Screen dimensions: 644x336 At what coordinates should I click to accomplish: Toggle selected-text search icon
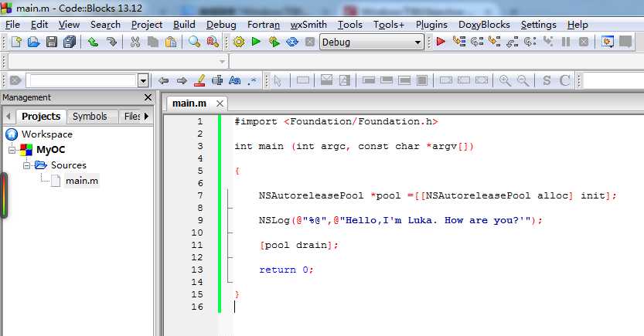(x=216, y=80)
